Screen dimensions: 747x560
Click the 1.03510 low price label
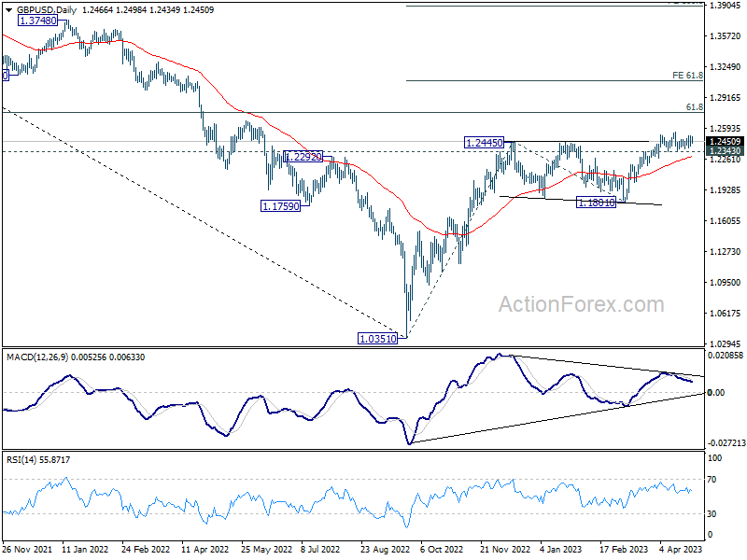(x=378, y=339)
